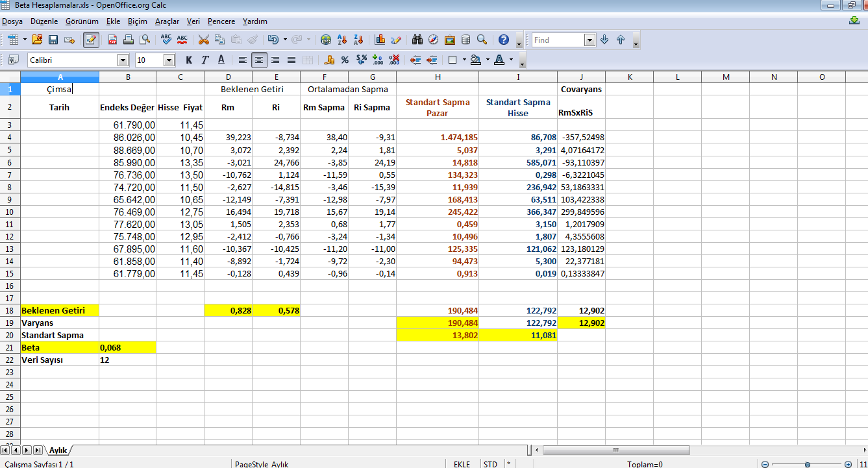Open Page Preview
Image resolution: width=868 pixels, height=468 pixels.
tap(145, 40)
